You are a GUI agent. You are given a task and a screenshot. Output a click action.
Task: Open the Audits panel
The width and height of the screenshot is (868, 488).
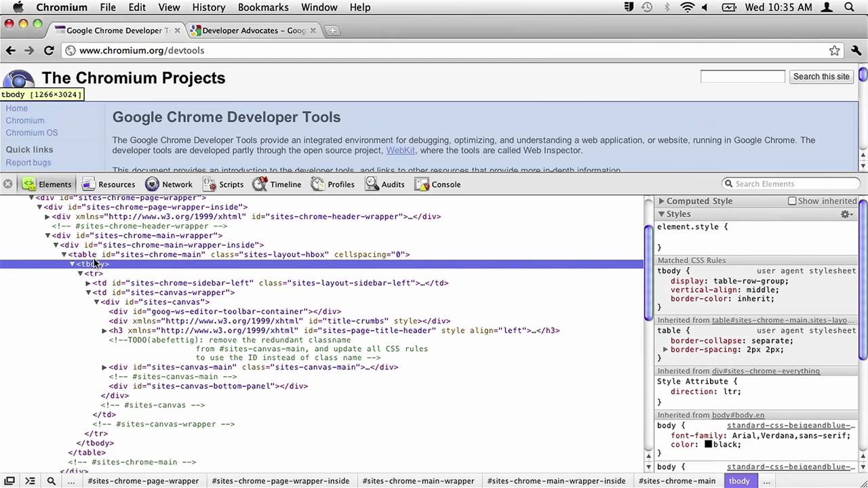tap(384, 184)
